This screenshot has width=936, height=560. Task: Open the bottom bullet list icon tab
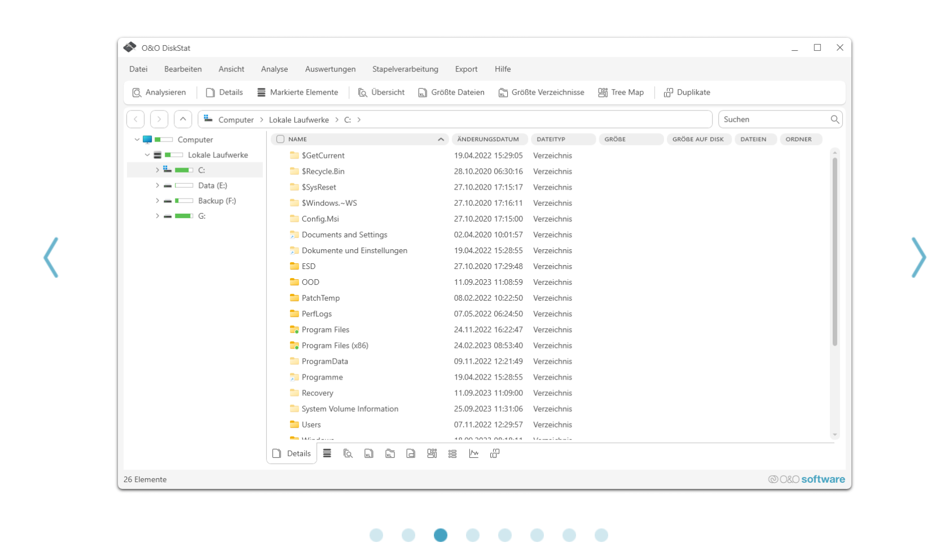click(x=452, y=453)
